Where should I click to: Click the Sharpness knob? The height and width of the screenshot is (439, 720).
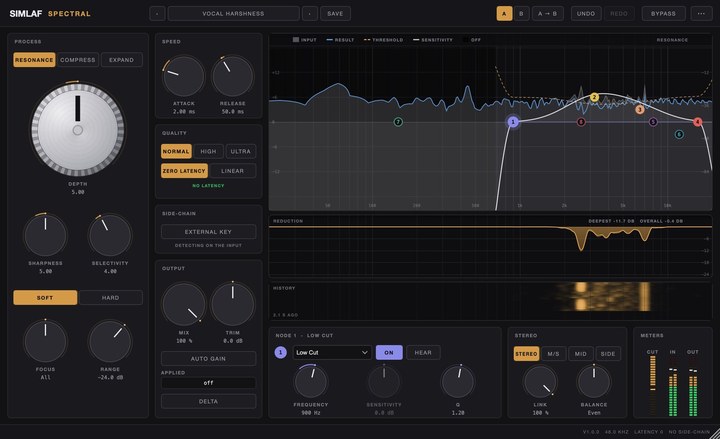tap(45, 235)
